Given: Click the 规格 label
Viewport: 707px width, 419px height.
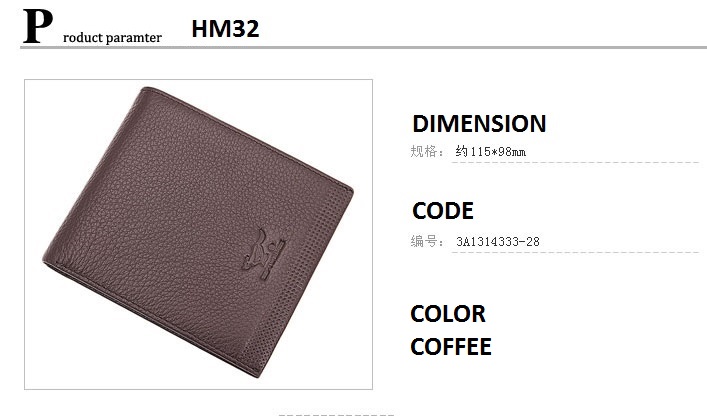Looking at the screenshot, I should [424, 151].
